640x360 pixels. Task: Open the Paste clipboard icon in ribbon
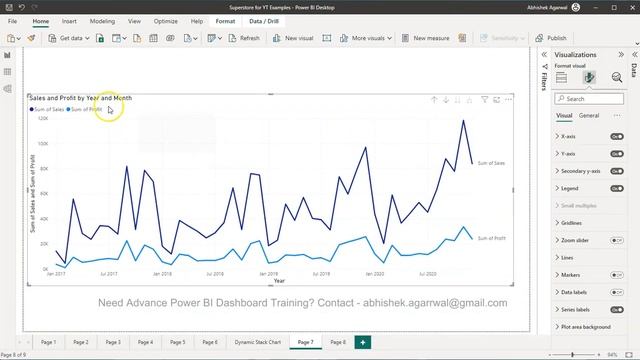click(x=11, y=38)
